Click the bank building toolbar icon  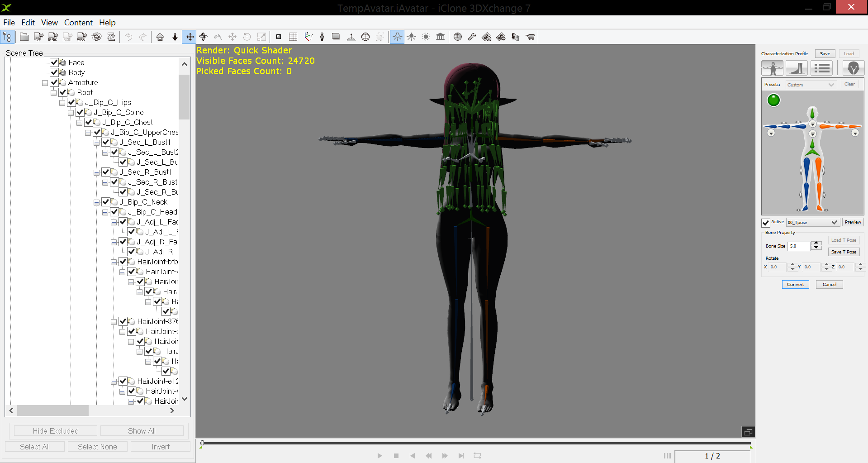pyautogui.click(x=440, y=37)
